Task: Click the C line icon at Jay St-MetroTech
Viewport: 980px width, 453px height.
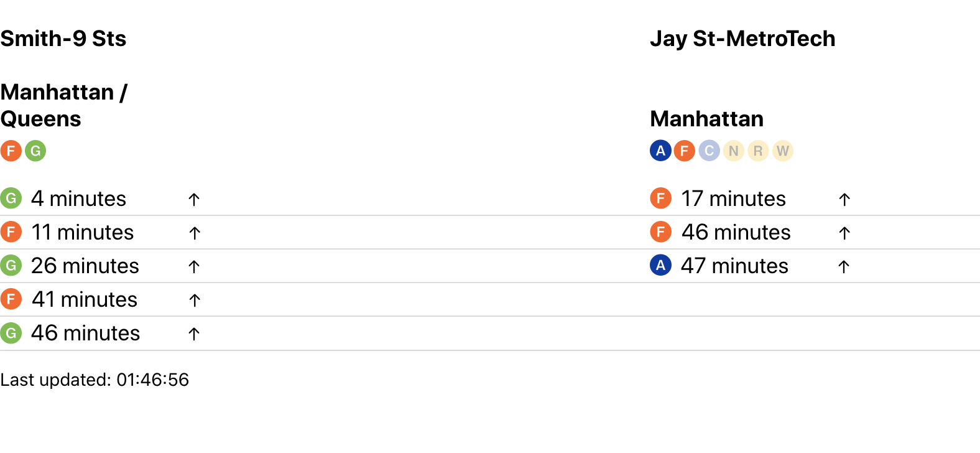Action: coord(709,151)
